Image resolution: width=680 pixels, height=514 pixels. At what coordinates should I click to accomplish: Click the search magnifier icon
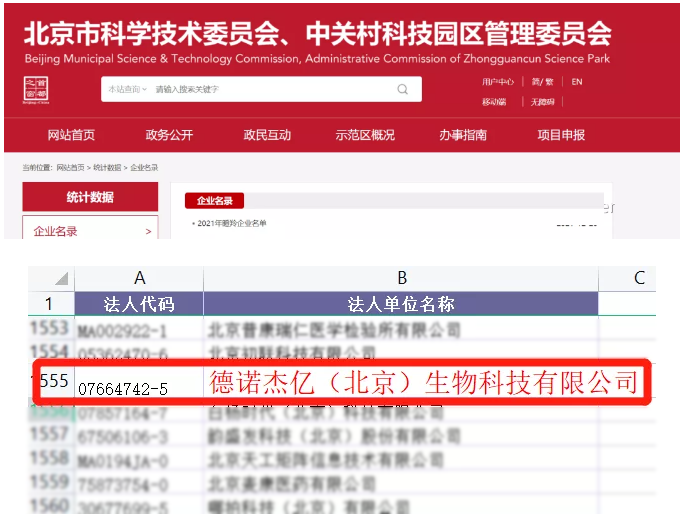click(402, 89)
